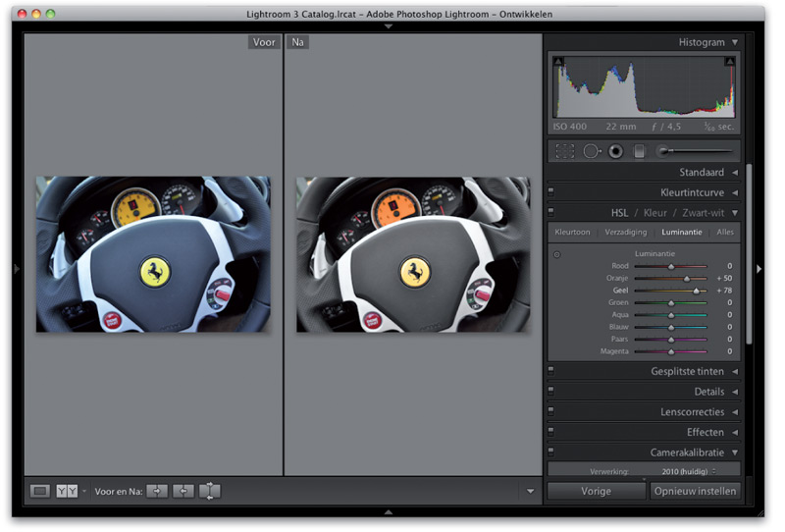Show the bottom filmstrip panel
785x532 pixels.
[388, 512]
